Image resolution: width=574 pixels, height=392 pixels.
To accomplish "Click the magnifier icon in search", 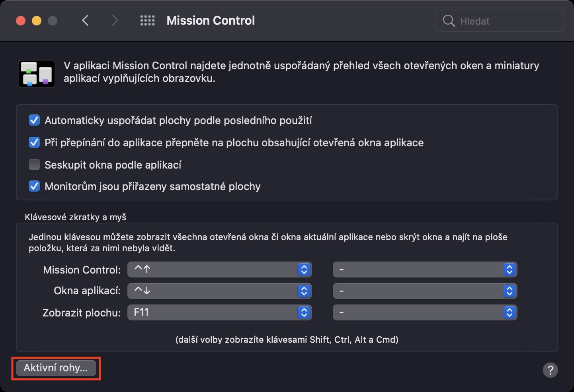I will (449, 21).
